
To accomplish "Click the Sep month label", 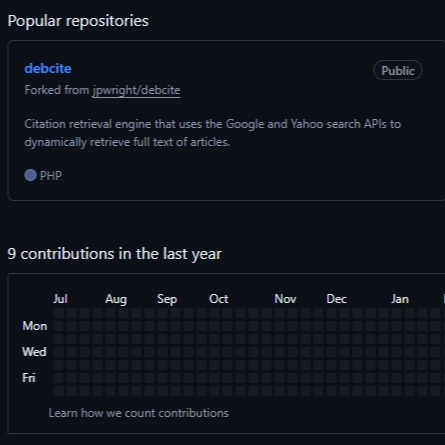I will pyautogui.click(x=167, y=299).
